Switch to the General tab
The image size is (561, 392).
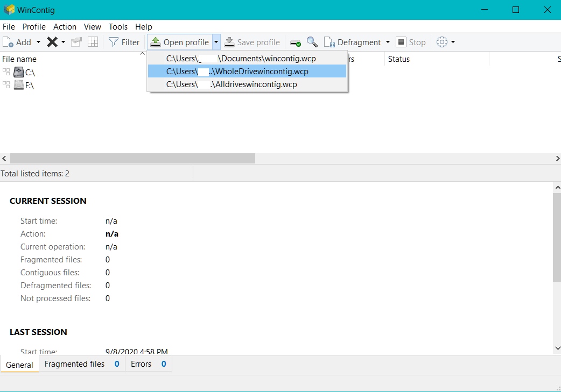pyautogui.click(x=19, y=365)
